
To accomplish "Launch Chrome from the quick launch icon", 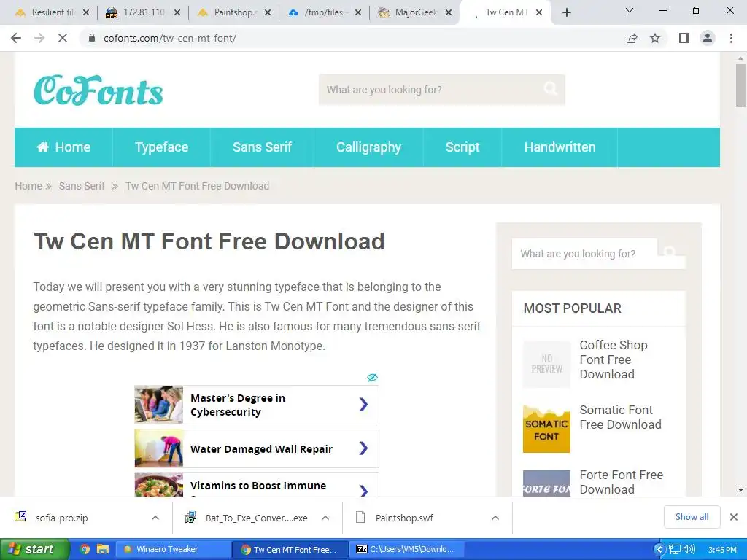I will click(x=85, y=550).
